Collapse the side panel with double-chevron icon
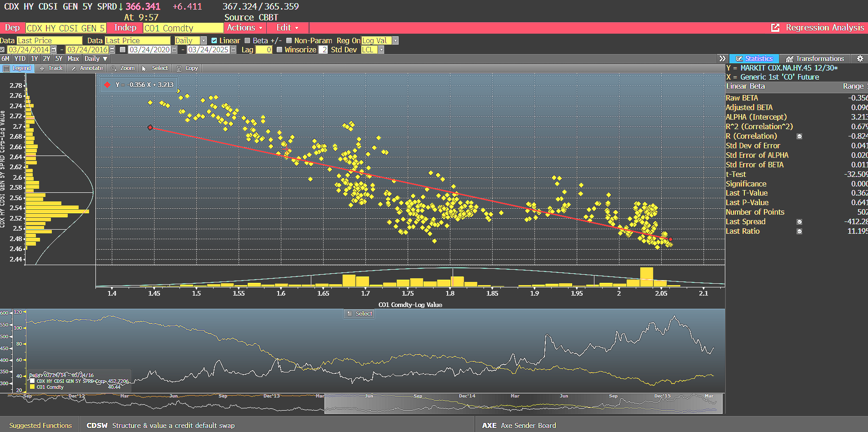Screen dimensions: 868x432 [x=723, y=59]
